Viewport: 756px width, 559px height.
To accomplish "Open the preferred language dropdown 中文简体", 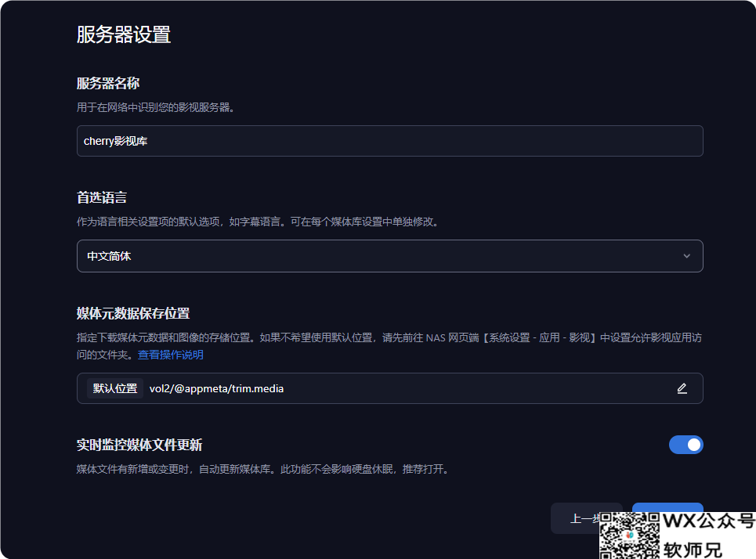I will point(389,256).
